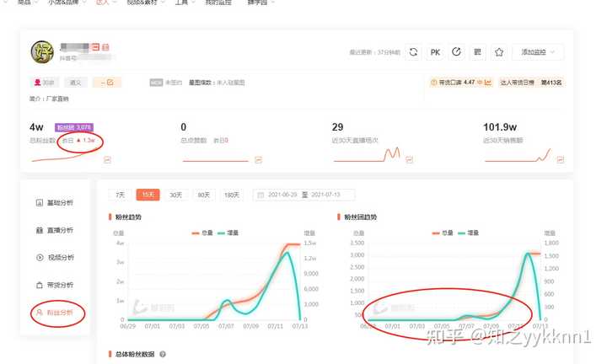Toggle 增量 legend in 粉丝趋势 chart

(228, 233)
